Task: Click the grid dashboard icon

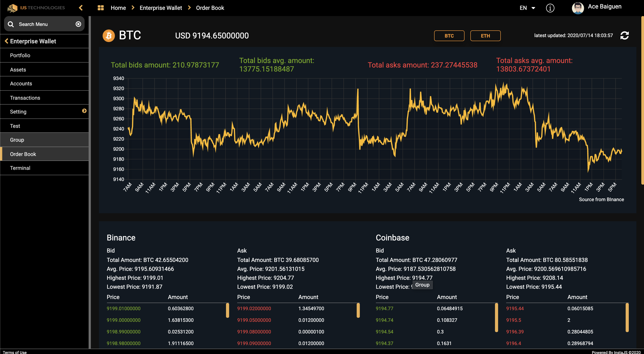Action: [100, 8]
